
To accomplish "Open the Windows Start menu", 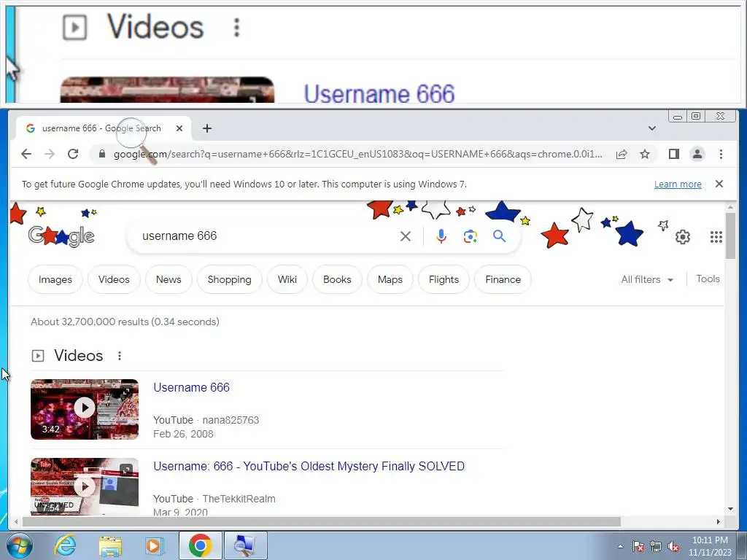I will (20, 545).
